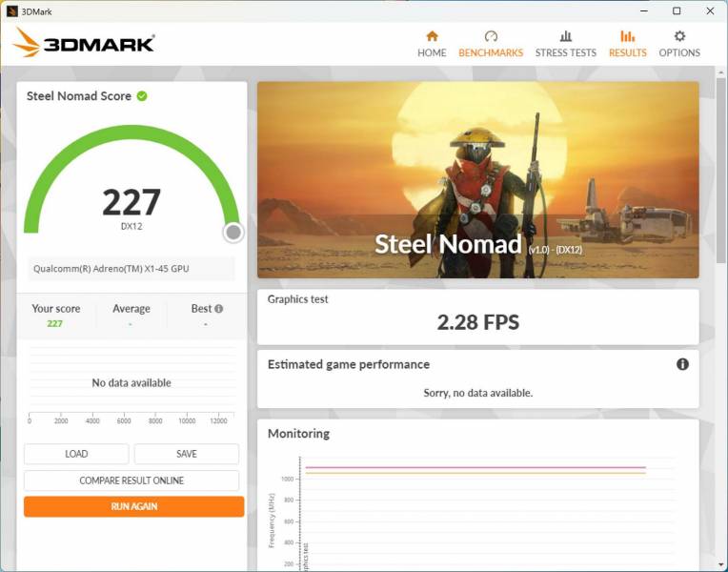Click the 3DMark app icon in title bar
728x572 pixels.
pos(12,10)
